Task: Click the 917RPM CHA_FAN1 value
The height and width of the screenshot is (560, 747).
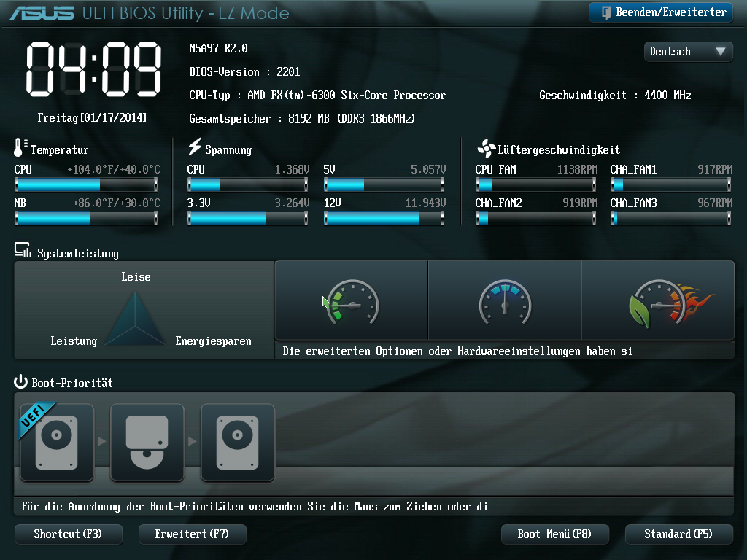Action: (715, 169)
